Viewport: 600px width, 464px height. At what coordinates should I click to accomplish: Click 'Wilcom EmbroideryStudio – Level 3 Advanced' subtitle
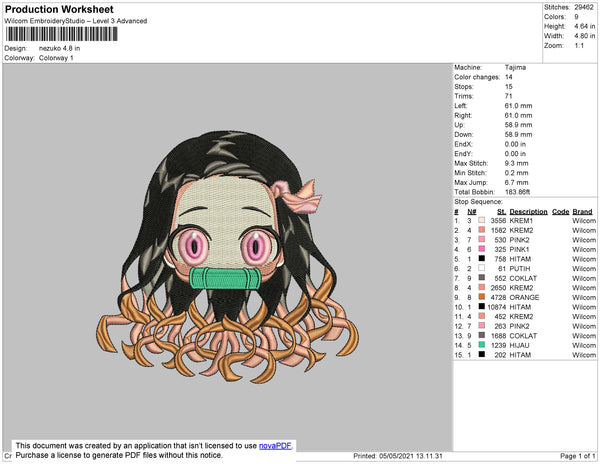pyautogui.click(x=76, y=21)
